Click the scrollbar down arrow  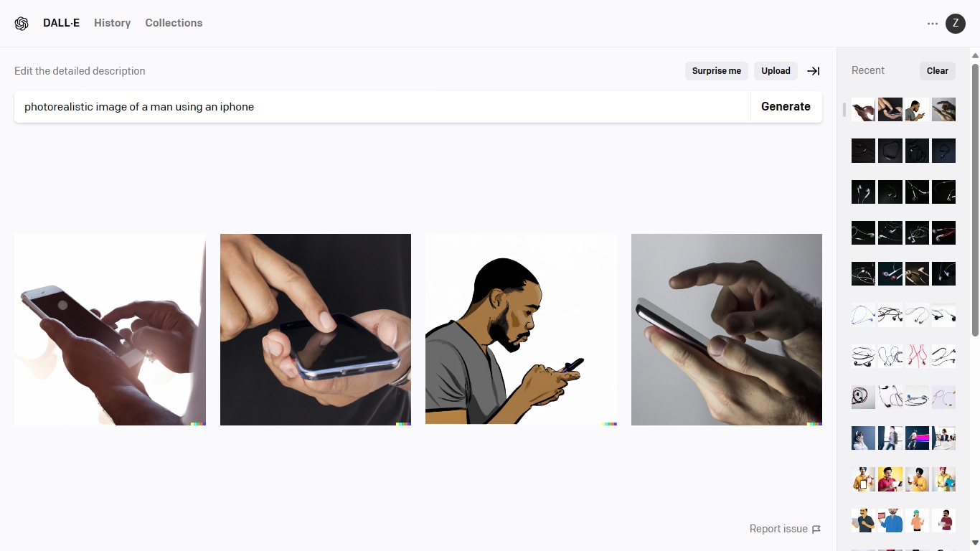(x=975, y=544)
